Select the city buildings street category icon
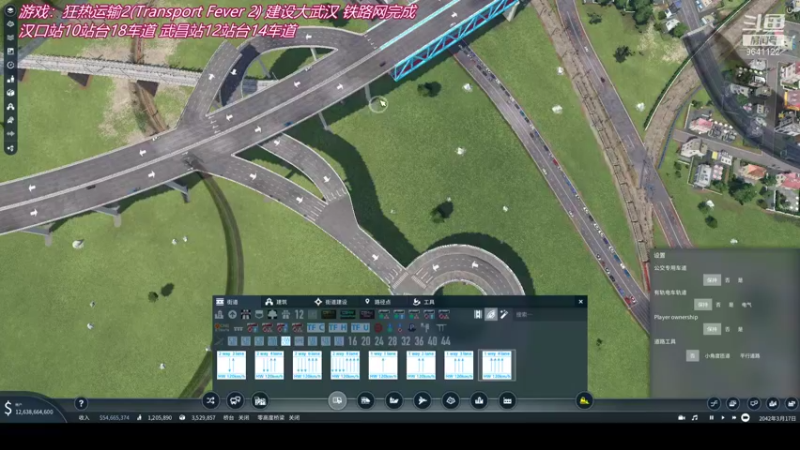Image resolution: width=800 pixels, height=450 pixels. pyautogui.click(x=219, y=315)
